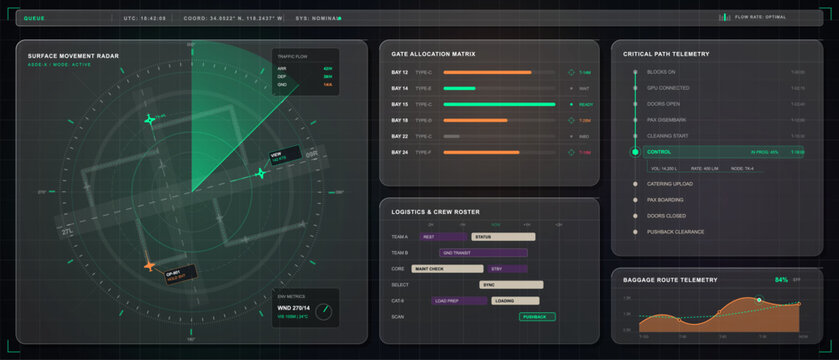Click the flow rate bars icon
The width and height of the screenshot is (839, 360).
pos(724,17)
